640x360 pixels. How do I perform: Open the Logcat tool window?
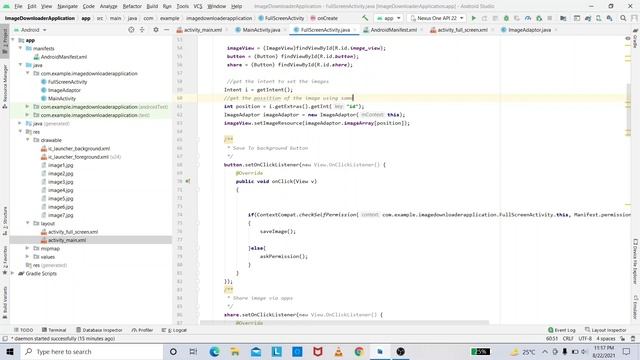175,330
